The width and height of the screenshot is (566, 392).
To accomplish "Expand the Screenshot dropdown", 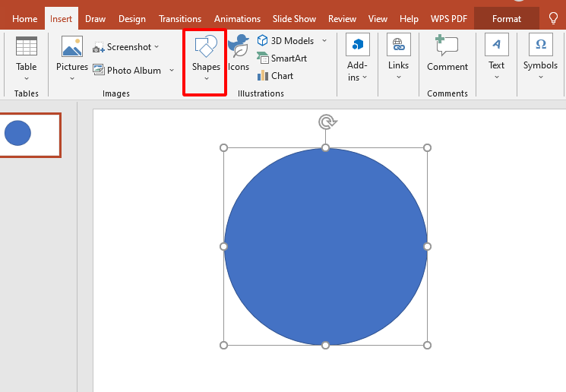I will [157, 47].
